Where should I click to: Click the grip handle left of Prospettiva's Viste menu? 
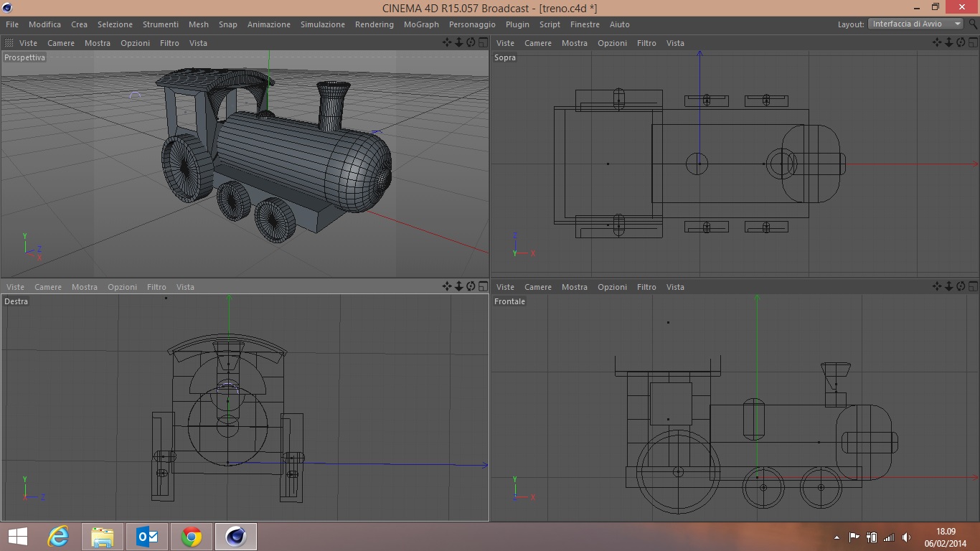pos(9,43)
